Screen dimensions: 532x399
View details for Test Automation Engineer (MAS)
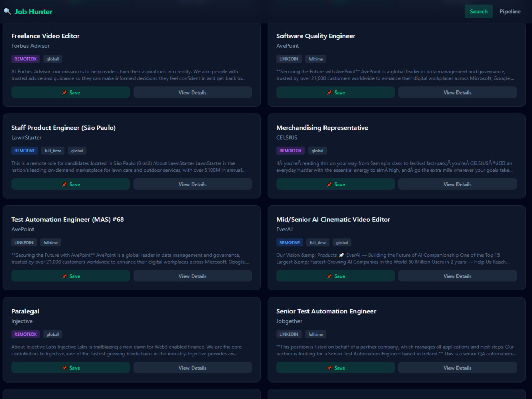click(193, 276)
